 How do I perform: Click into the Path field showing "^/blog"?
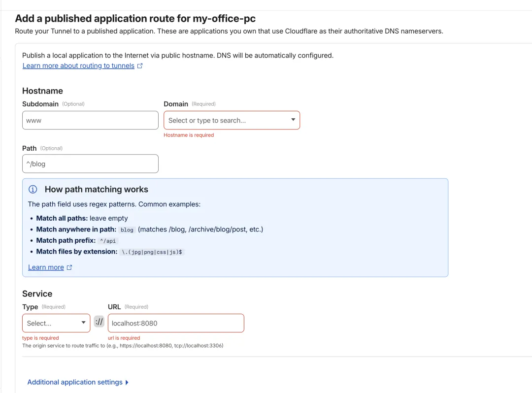pos(90,164)
